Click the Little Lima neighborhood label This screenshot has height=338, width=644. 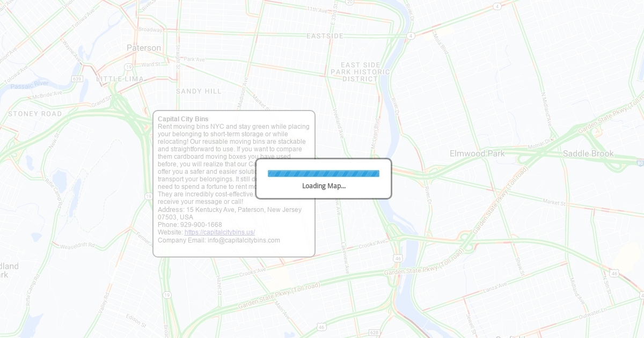click(120, 79)
